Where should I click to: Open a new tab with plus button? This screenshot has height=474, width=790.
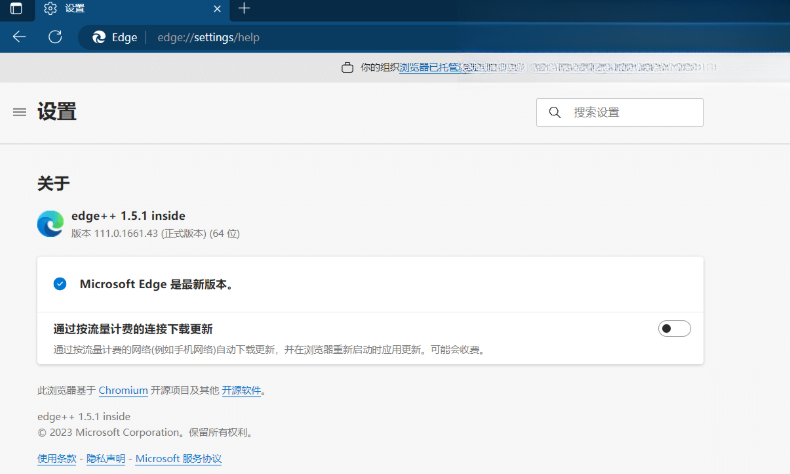tap(244, 8)
